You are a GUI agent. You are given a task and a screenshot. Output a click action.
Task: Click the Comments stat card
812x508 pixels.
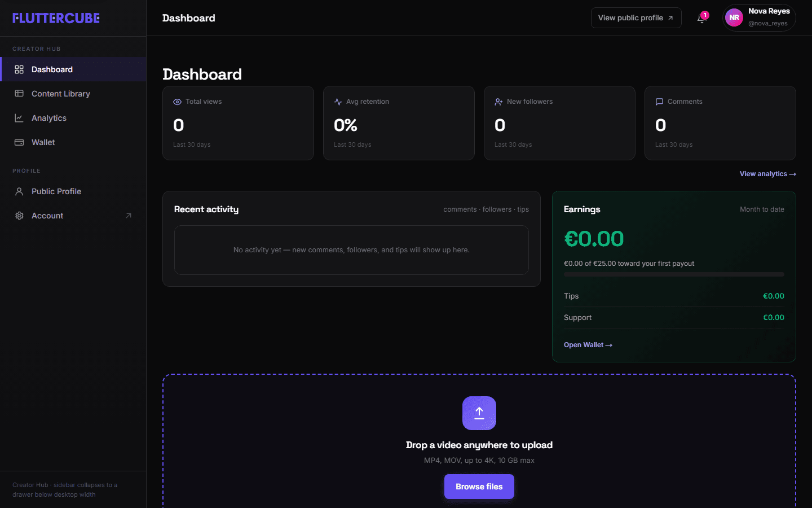[x=720, y=123]
